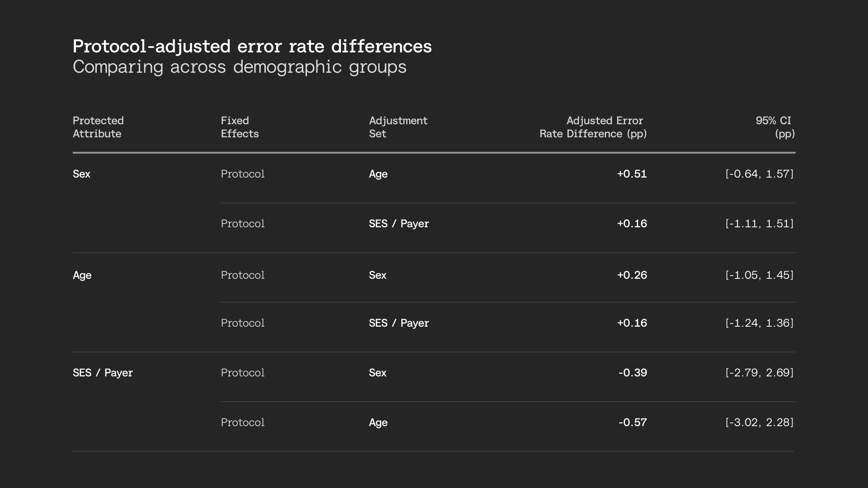Click the [-0.64, 1.57] confidence interval
This screenshot has width=868, height=488.
click(x=759, y=174)
